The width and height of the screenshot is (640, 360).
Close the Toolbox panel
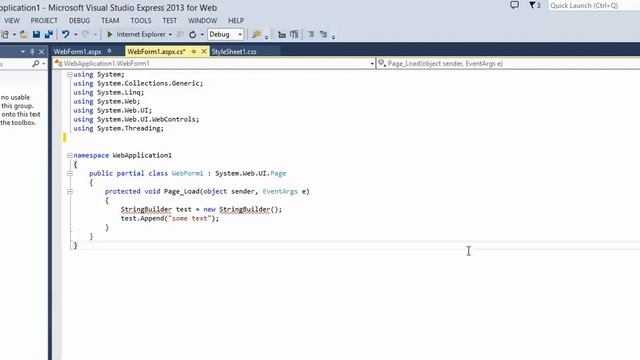click(x=41, y=51)
